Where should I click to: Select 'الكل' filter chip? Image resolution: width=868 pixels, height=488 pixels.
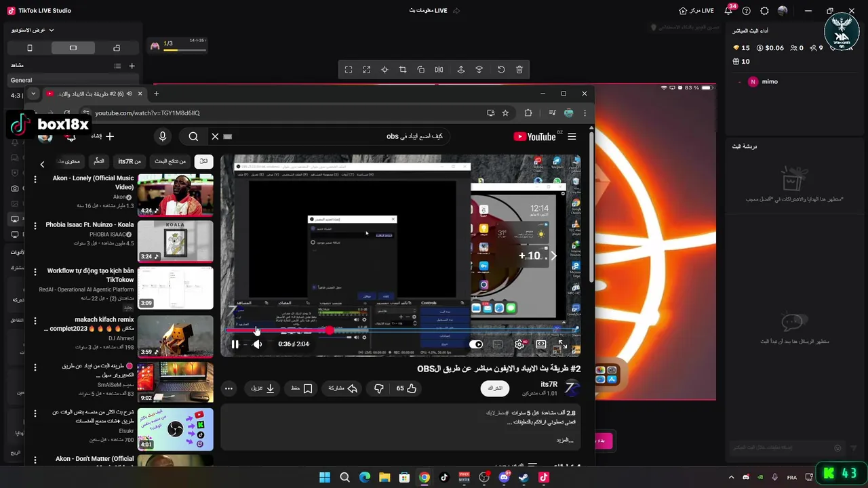pos(203,161)
